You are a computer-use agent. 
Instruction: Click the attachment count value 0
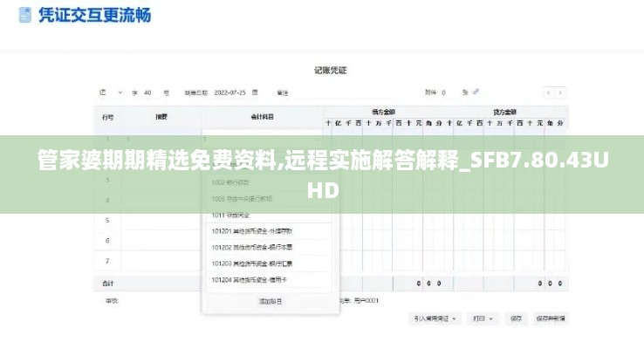click(x=443, y=92)
